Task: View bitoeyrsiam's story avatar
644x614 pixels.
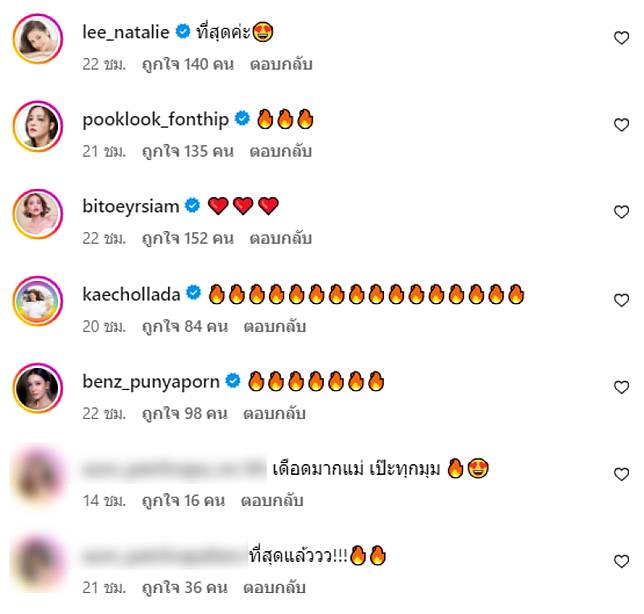Action: pyautogui.click(x=38, y=214)
